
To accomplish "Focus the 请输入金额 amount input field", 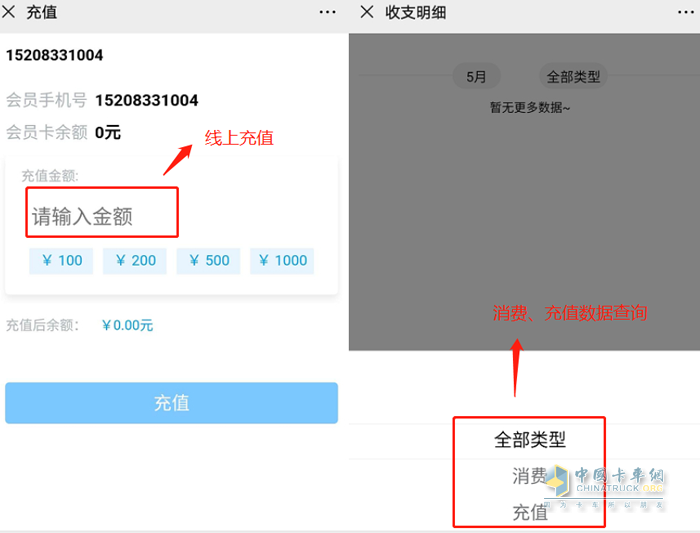I will [x=102, y=216].
